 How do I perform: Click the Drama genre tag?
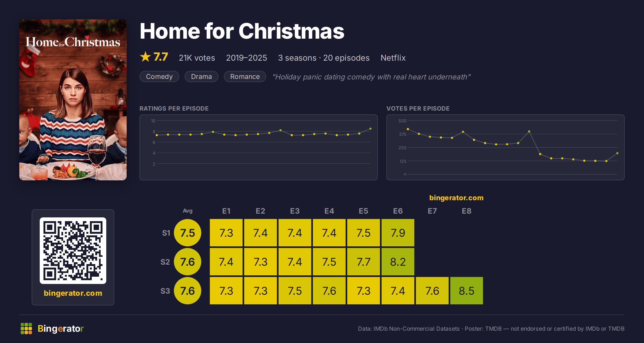click(x=202, y=76)
